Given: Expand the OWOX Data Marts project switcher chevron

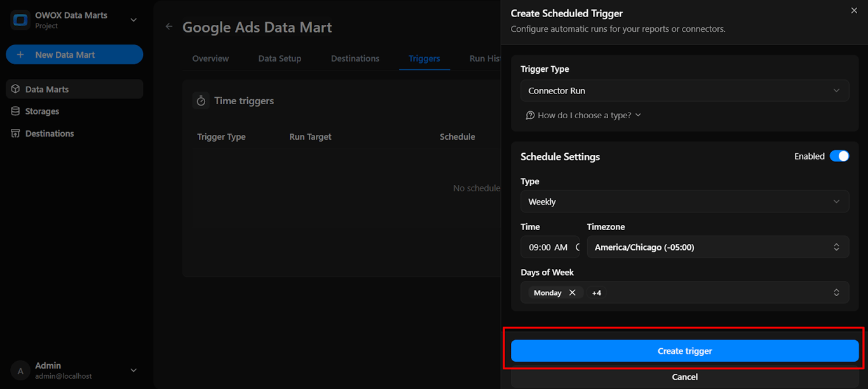Looking at the screenshot, I should (x=133, y=20).
